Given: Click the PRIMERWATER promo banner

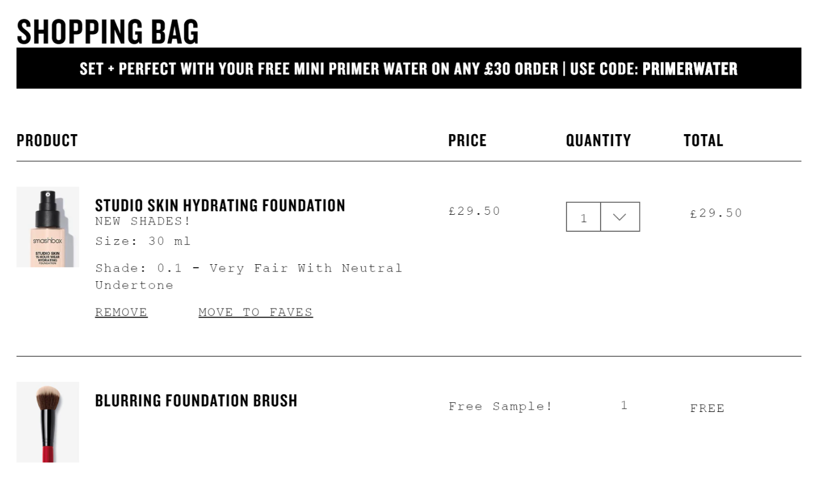Looking at the screenshot, I should click(409, 68).
